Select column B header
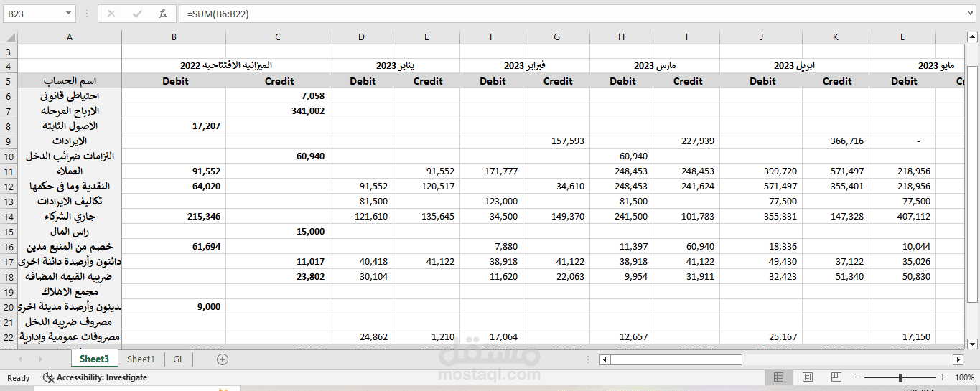The height and width of the screenshot is (391, 980). [174, 37]
